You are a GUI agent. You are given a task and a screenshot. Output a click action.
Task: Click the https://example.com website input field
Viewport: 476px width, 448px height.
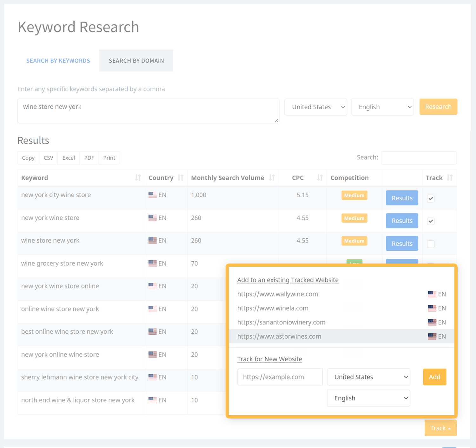280,377
